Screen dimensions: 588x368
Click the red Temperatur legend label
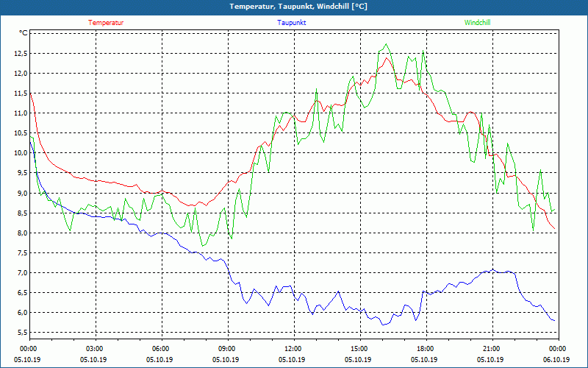pyautogui.click(x=106, y=23)
